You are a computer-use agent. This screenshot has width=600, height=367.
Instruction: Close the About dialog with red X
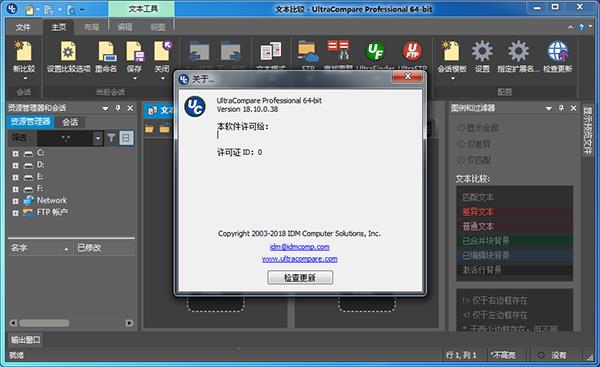pyautogui.click(x=407, y=77)
